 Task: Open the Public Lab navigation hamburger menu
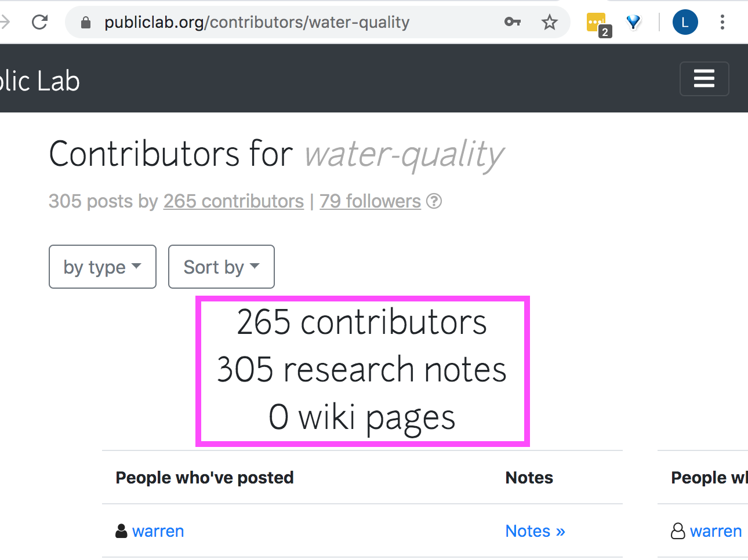coord(704,79)
